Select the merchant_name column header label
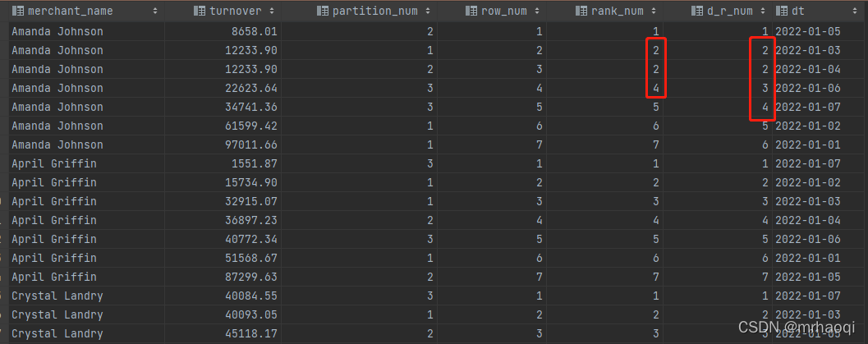This screenshot has width=868, height=344. coord(71,11)
